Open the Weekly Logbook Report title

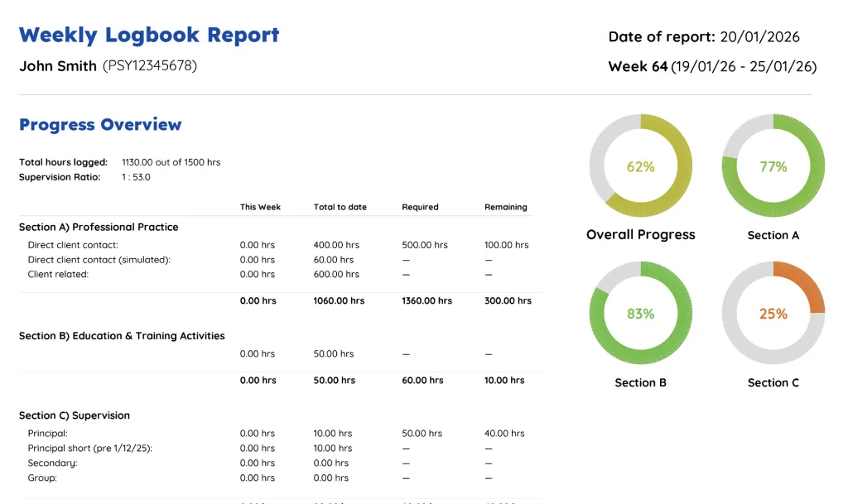pyautogui.click(x=149, y=35)
